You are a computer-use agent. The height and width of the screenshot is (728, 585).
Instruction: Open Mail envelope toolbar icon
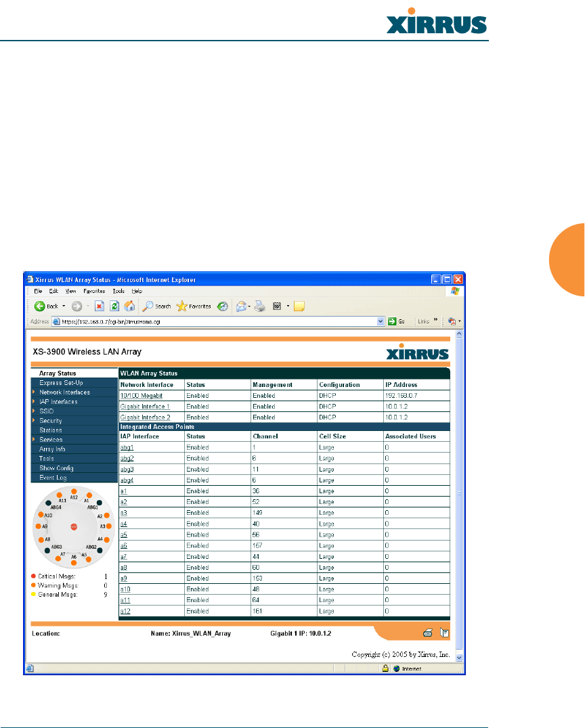241,306
